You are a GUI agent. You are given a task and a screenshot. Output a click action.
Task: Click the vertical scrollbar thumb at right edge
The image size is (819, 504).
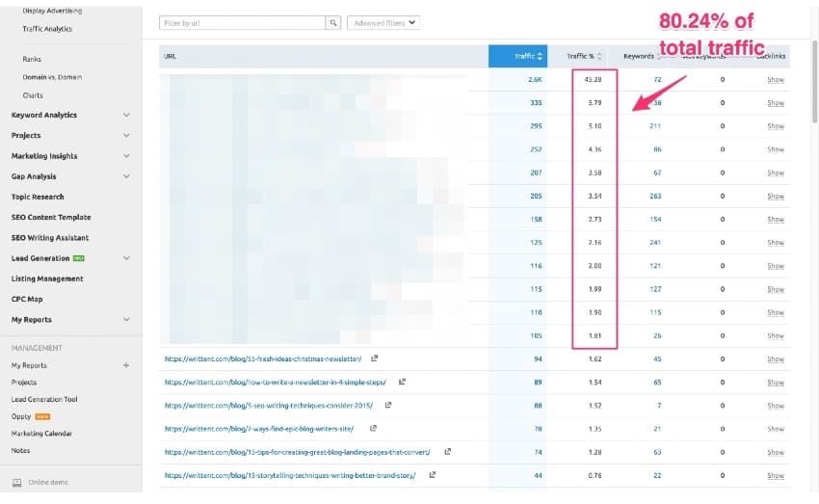[814, 82]
